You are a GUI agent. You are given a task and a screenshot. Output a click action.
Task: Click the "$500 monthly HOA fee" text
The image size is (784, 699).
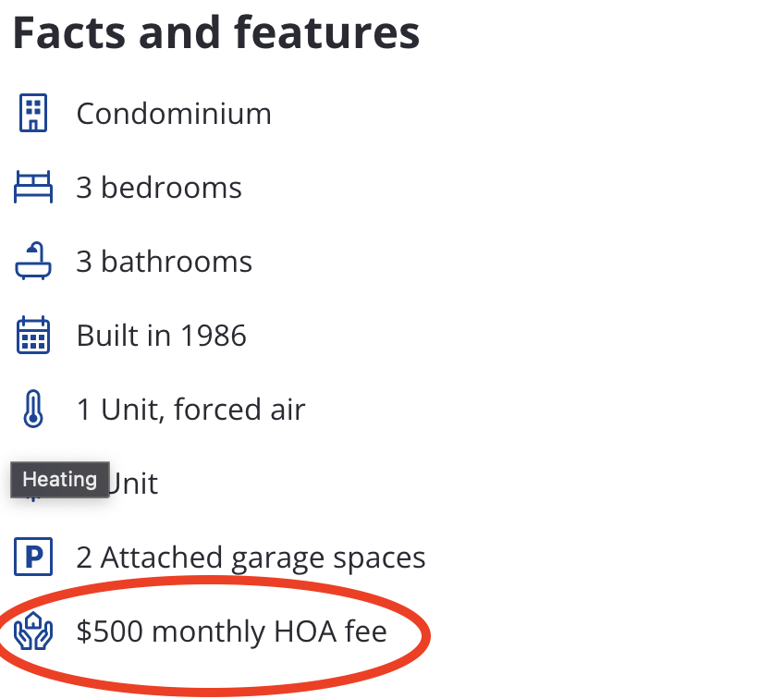231,632
